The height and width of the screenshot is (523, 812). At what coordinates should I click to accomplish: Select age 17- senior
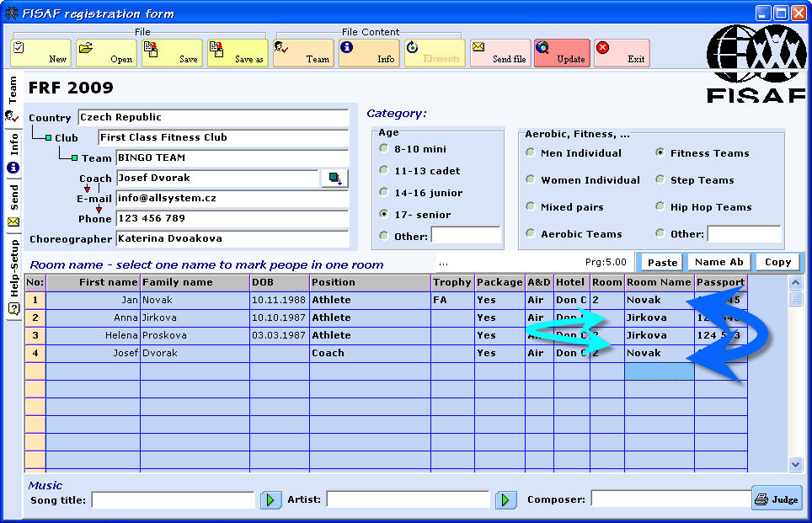coord(384,214)
